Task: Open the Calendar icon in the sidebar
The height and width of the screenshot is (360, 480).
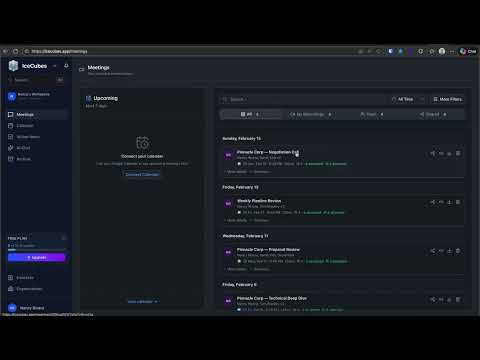Action: pyautogui.click(x=11, y=126)
